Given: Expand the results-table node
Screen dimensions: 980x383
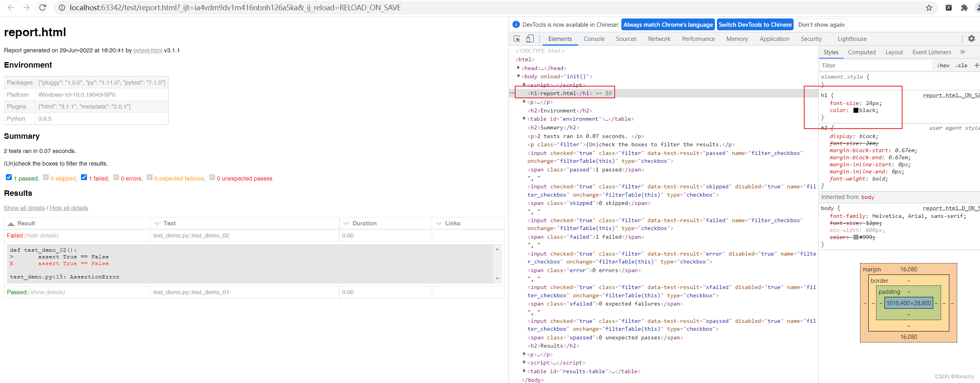Looking at the screenshot, I should click(524, 371).
